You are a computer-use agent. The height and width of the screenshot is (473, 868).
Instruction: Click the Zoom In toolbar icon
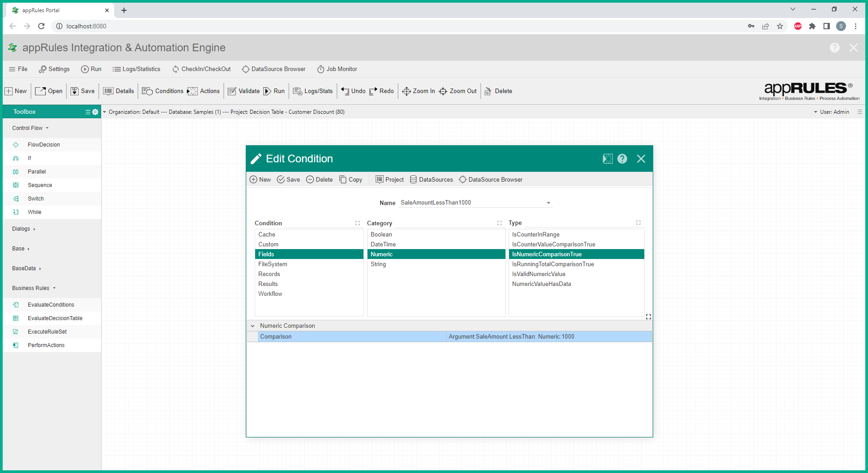pos(406,91)
